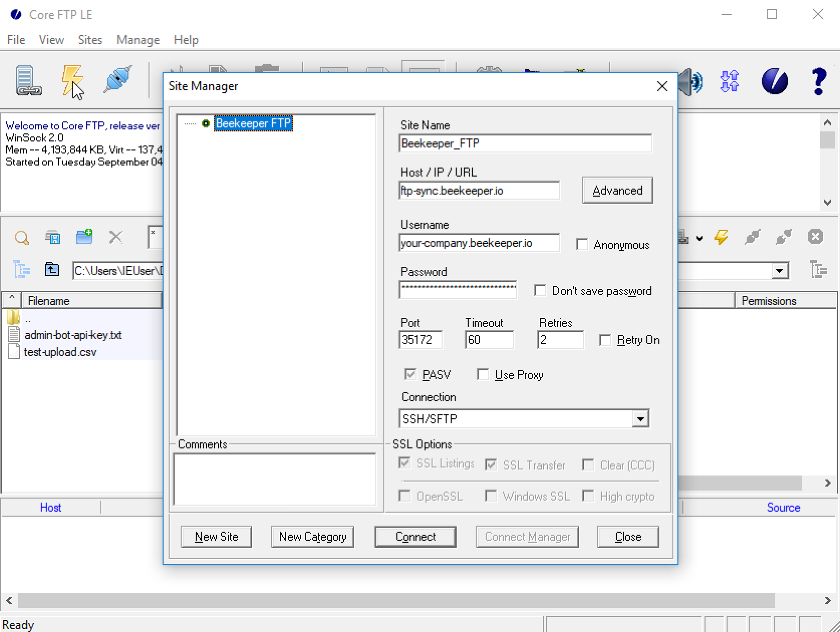Click Source column header in queue
840x632 pixels.
(783, 508)
